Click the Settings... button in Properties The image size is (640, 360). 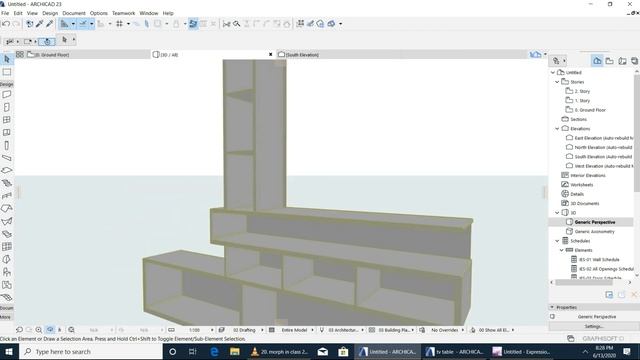coord(593,327)
